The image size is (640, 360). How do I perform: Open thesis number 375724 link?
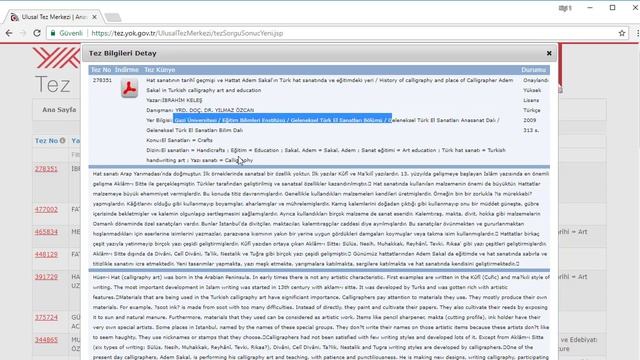pos(46,317)
